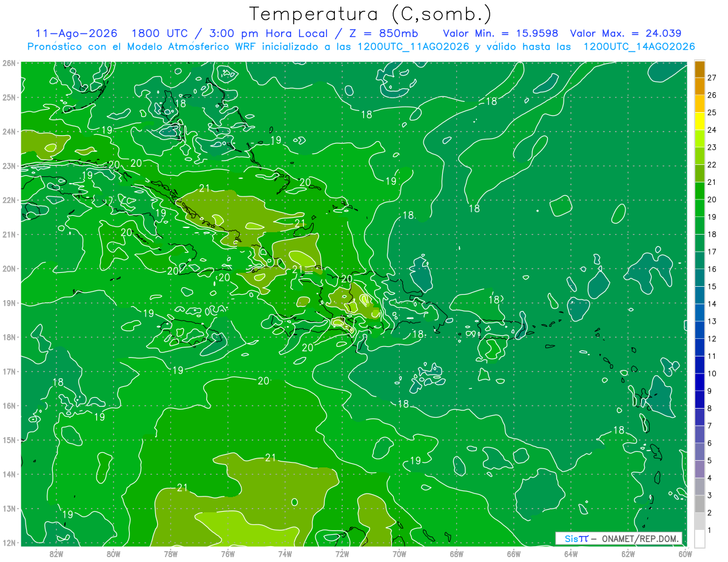Click the "62W" longitude label
Image resolution: width=728 pixels, height=562 pixels.
pyautogui.click(x=629, y=554)
